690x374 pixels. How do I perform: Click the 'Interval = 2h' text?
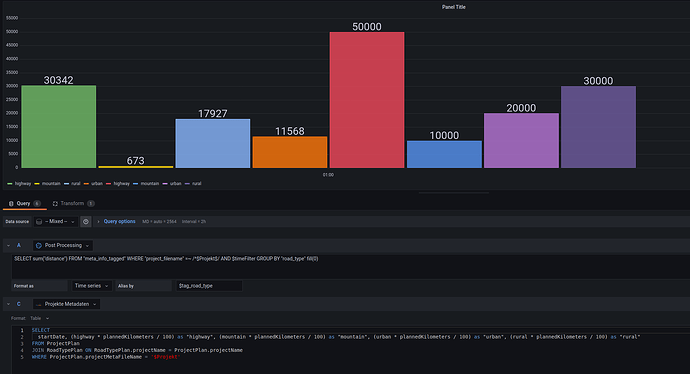point(194,222)
